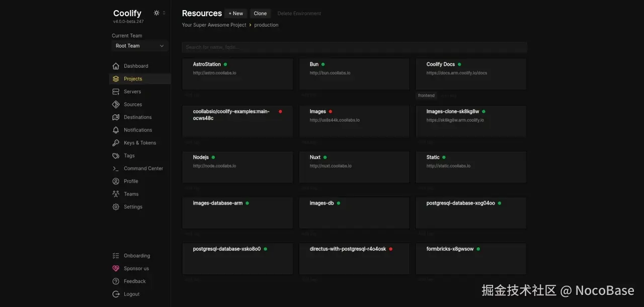Open the Static resource card
The height and width of the screenshot is (307, 644).
[x=471, y=167]
